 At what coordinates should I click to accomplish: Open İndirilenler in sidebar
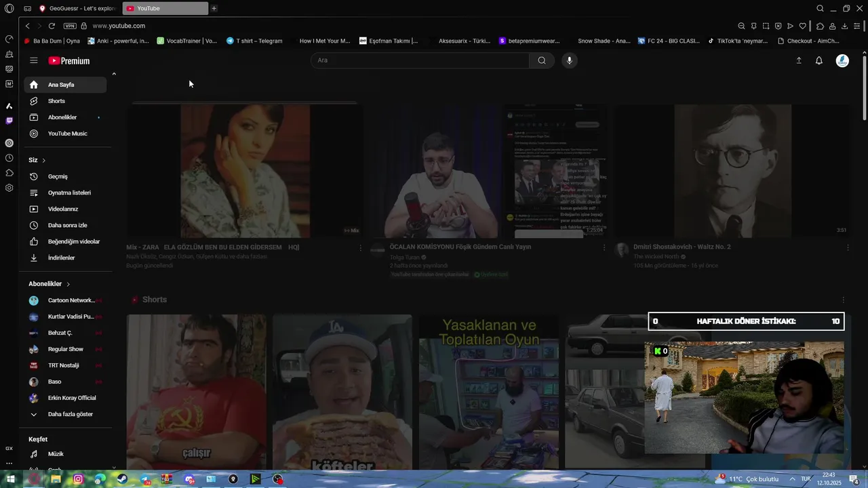coord(65,258)
